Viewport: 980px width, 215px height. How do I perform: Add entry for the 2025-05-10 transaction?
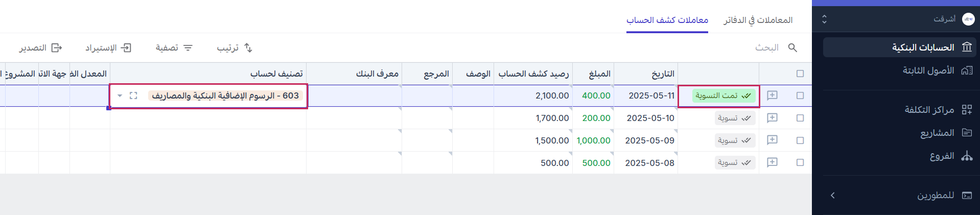point(772,118)
